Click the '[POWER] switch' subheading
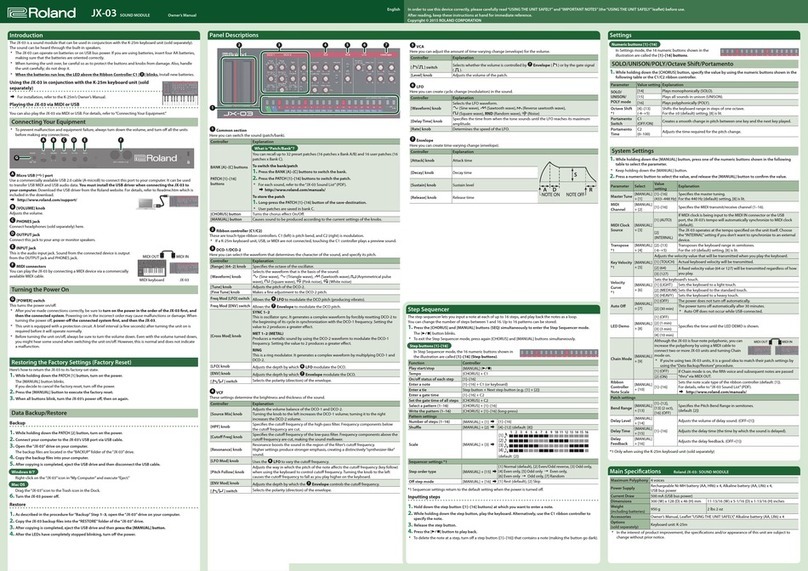 (x=30, y=300)
